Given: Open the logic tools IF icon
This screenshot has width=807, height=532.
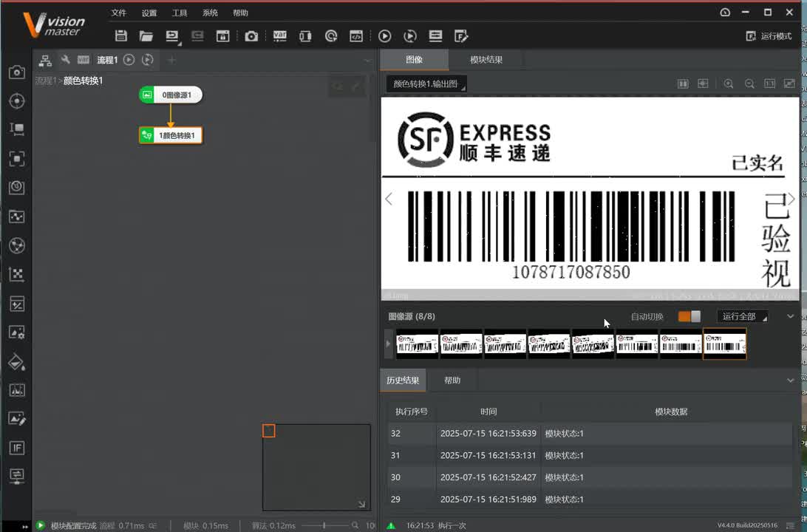Looking at the screenshot, I should click(x=17, y=448).
